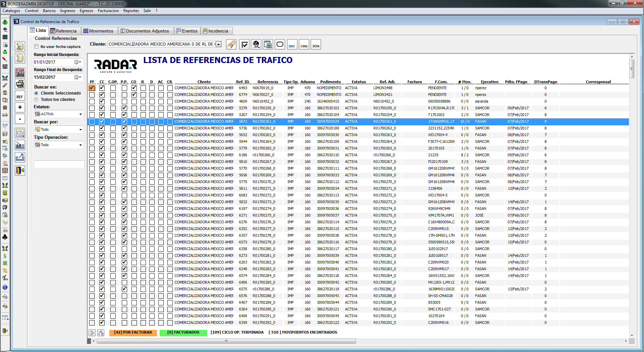Click the AV button in side panel
Image resolution: width=644 pixels, height=352 pixels.
pyautogui.click(x=20, y=145)
